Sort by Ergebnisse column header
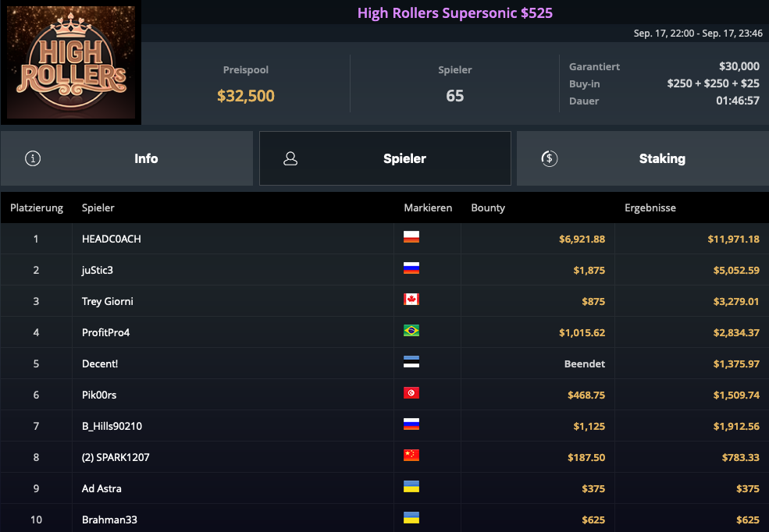769x532 pixels. click(x=650, y=208)
